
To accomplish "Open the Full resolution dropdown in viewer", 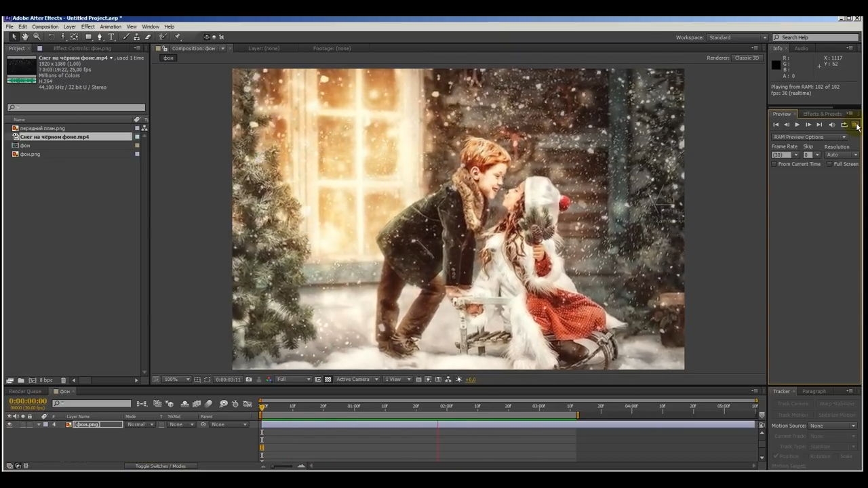I will tap(294, 380).
